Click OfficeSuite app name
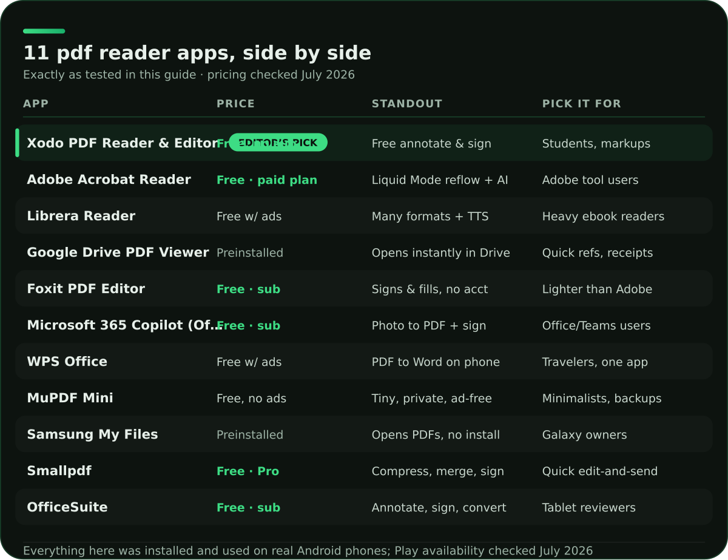The width and height of the screenshot is (728, 560). pos(67,507)
